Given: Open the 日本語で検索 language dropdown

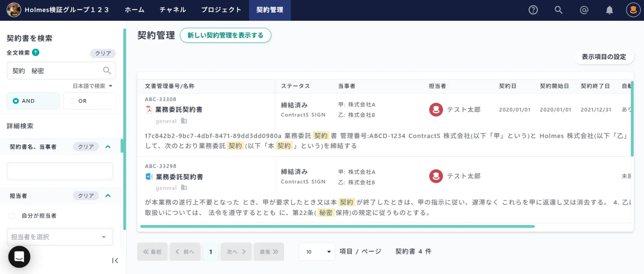Looking at the screenshot, I should click(x=92, y=86).
